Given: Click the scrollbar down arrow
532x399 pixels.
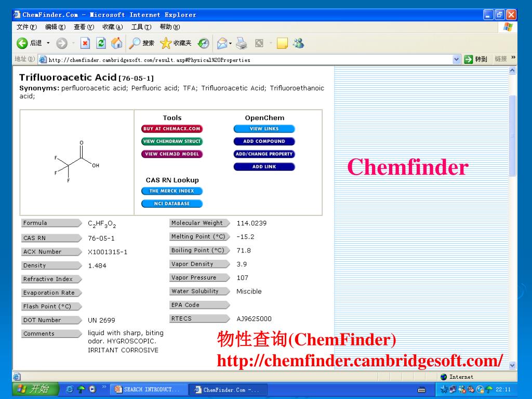Looking at the screenshot, I should tap(512, 365).
